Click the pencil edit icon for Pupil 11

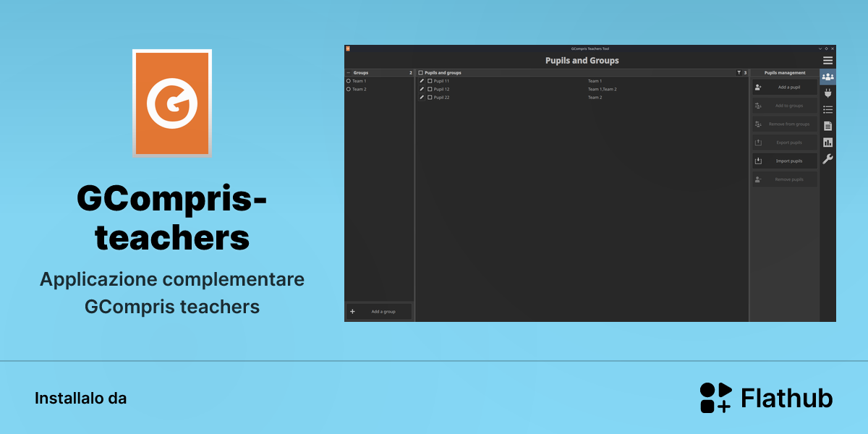(x=422, y=81)
